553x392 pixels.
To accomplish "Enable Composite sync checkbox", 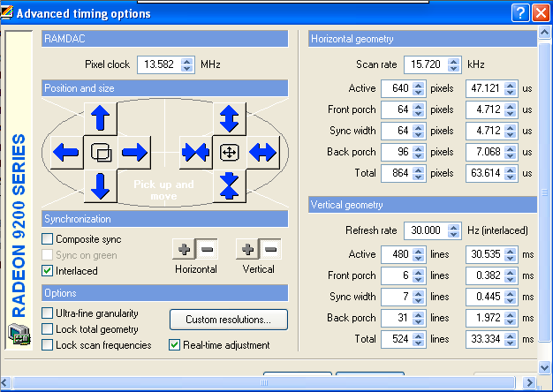I will point(47,239).
